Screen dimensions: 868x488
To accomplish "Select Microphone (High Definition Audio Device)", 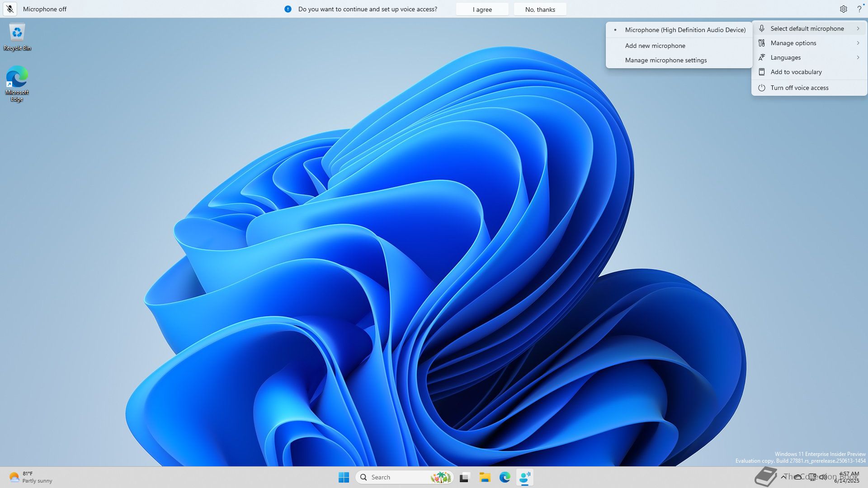I will pos(685,30).
